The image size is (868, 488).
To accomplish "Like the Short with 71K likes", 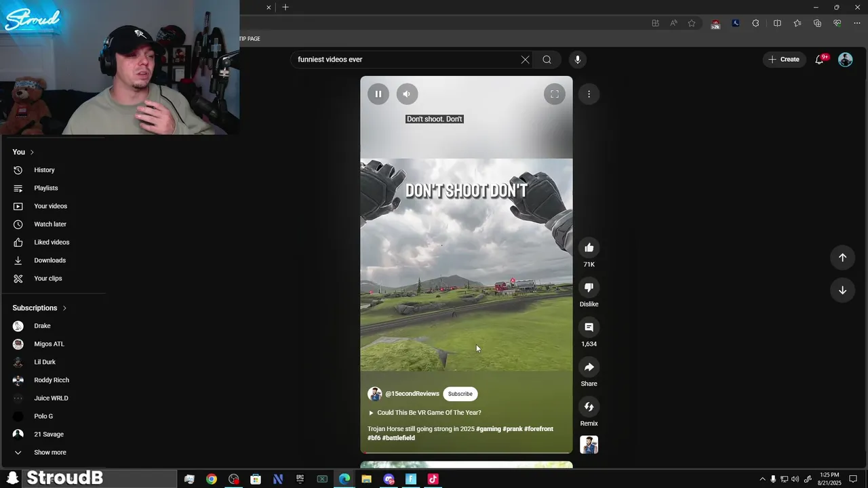I will pyautogui.click(x=589, y=248).
